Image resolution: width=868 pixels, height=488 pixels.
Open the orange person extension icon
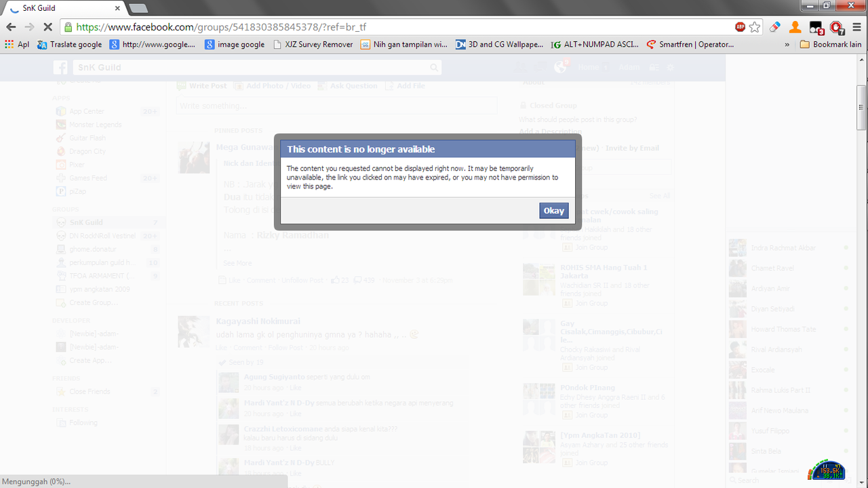pos(795,27)
